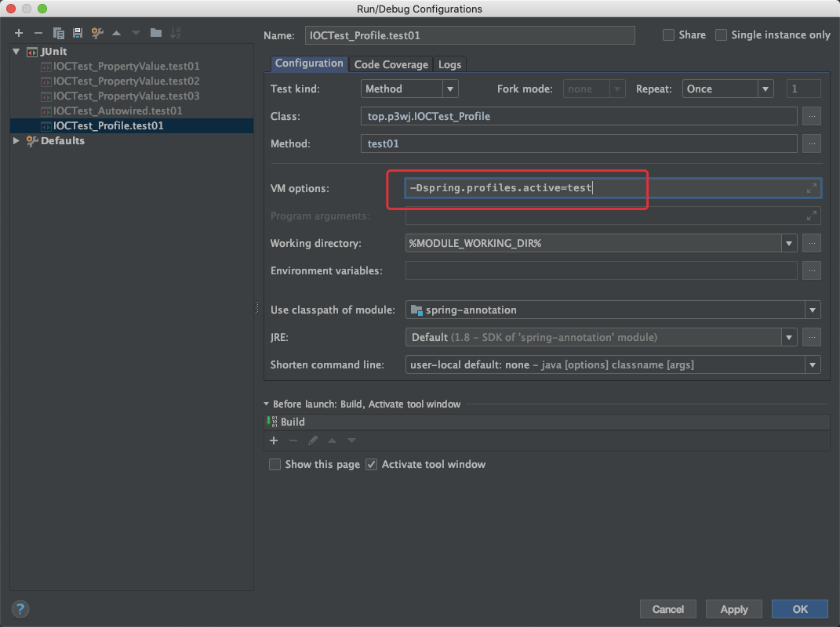Move Before launch task down
The width and height of the screenshot is (840, 627).
tap(351, 440)
